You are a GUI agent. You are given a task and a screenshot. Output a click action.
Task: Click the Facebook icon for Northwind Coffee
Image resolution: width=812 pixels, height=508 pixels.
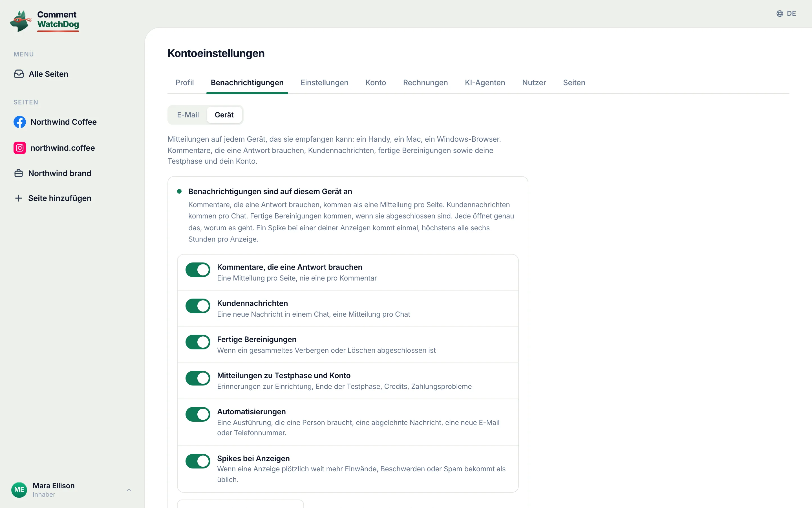[x=19, y=122]
